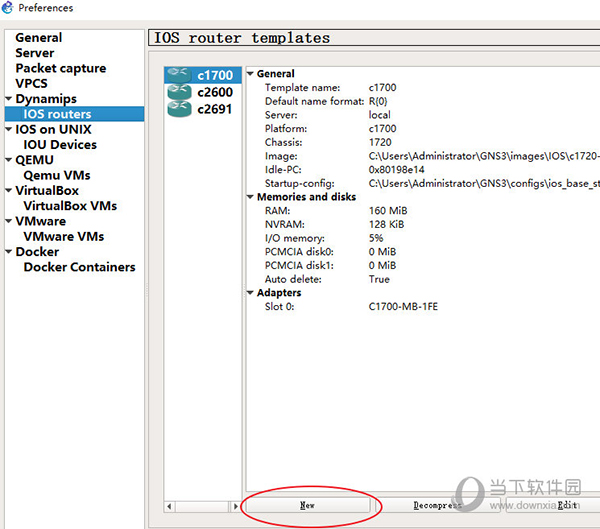Open the IOU Devices page

[x=60, y=145]
